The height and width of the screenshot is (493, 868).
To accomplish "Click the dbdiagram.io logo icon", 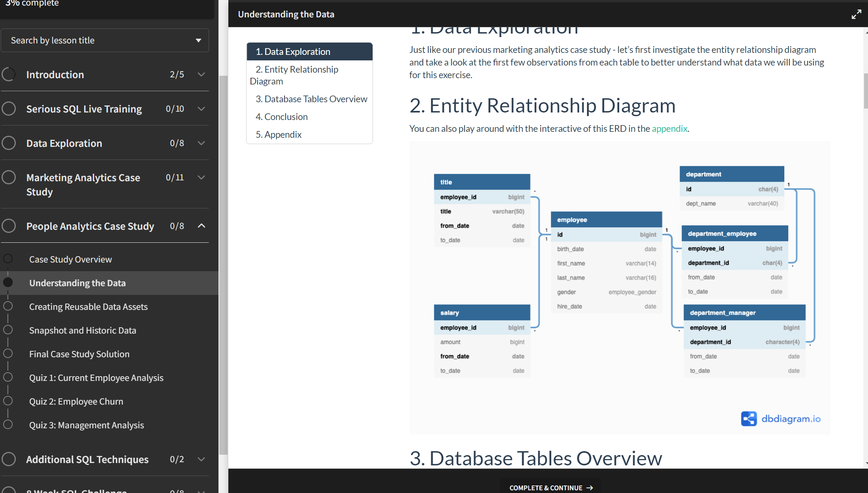I will 749,419.
